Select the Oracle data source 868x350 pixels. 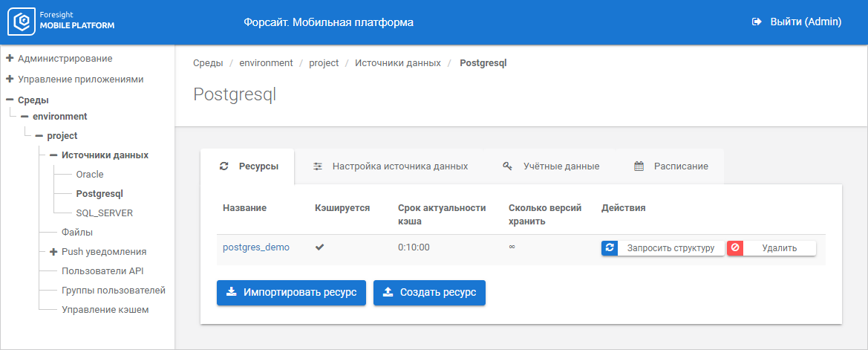[90, 175]
